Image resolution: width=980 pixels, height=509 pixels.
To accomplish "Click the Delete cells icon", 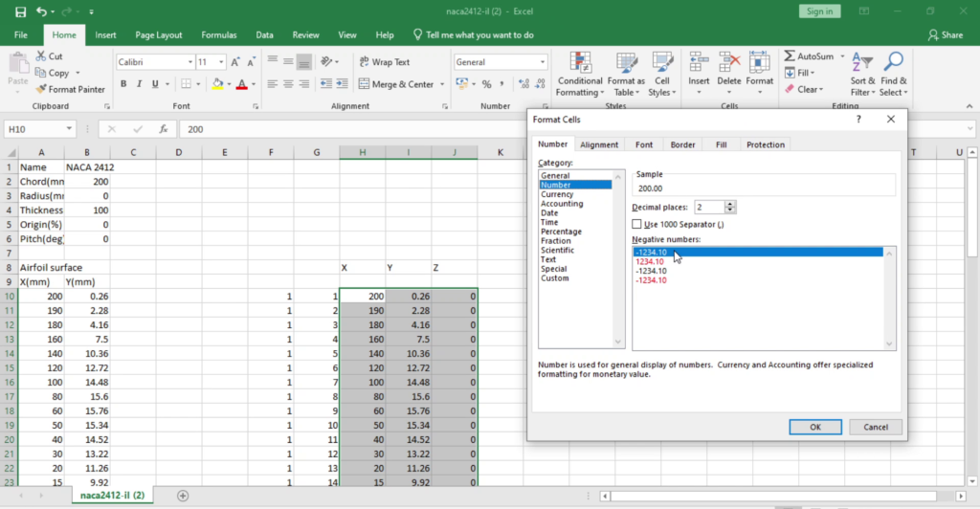I will [x=728, y=62].
